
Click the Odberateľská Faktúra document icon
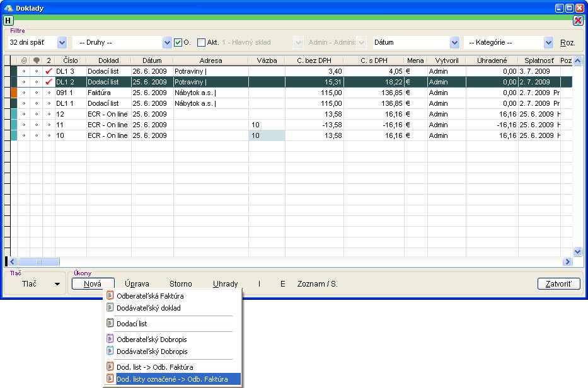point(110,295)
